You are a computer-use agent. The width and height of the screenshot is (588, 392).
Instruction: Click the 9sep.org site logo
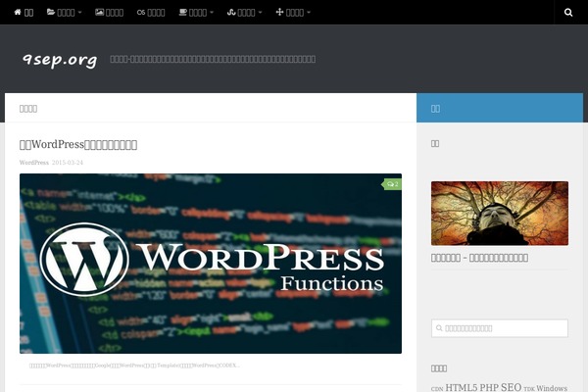coord(60,59)
